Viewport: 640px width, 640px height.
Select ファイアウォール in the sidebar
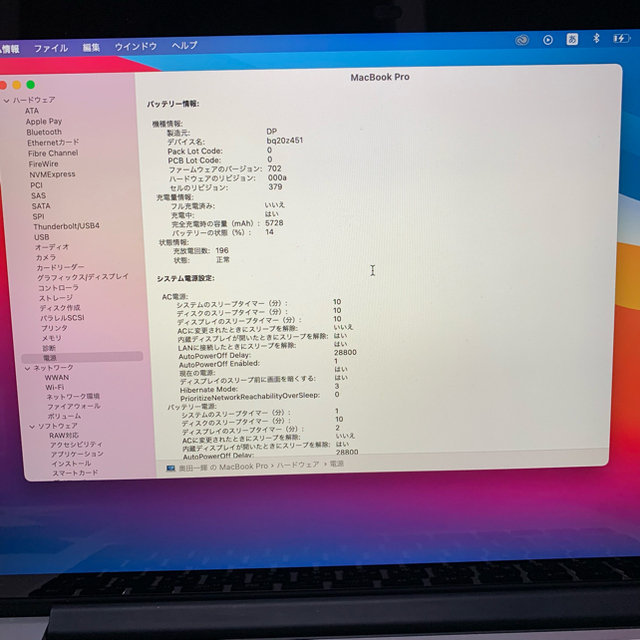73,407
